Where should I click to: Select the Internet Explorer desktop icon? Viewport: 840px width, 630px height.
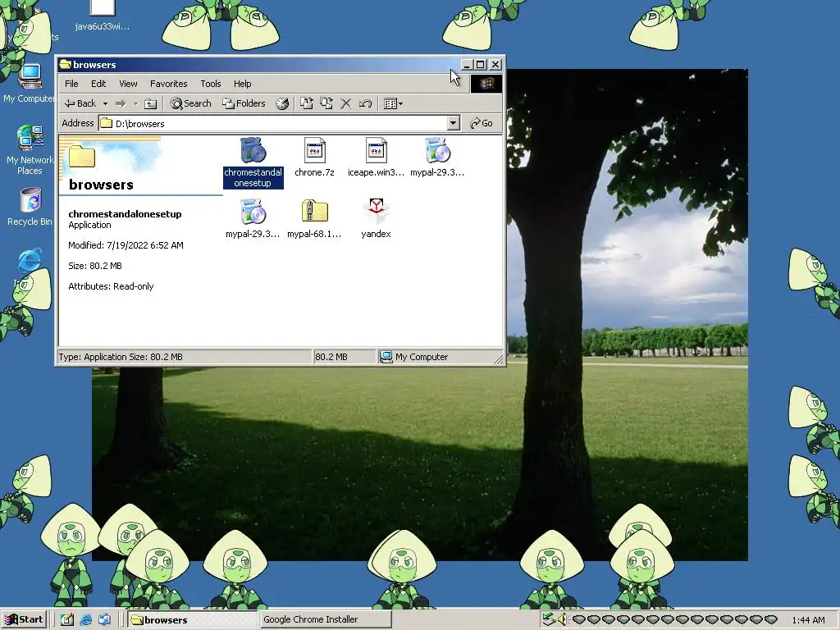[x=30, y=262]
